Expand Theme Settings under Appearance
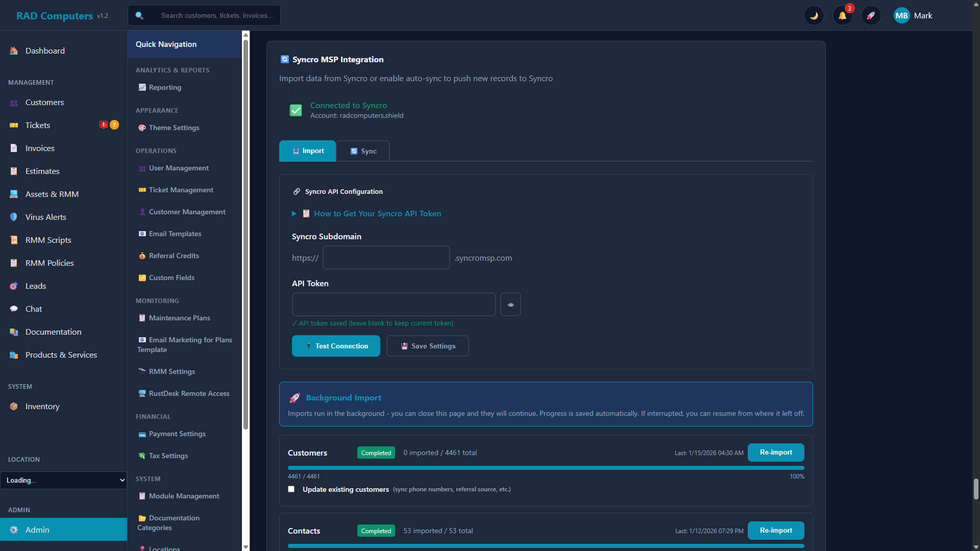The width and height of the screenshot is (980, 551). (x=174, y=128)
